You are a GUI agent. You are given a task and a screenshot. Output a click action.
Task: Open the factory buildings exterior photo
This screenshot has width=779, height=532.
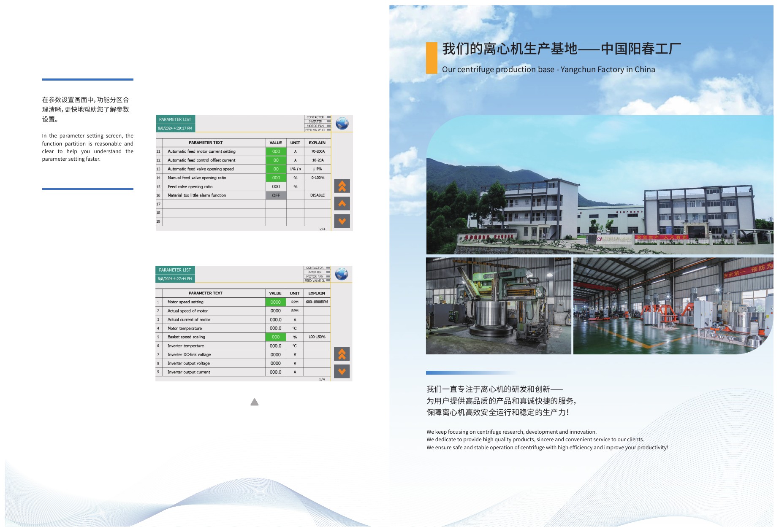(600, 185)
